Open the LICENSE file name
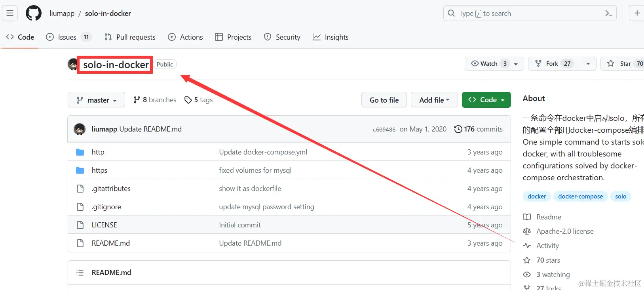644x290 pixels. pyautogui.click(x=104, y=225)
